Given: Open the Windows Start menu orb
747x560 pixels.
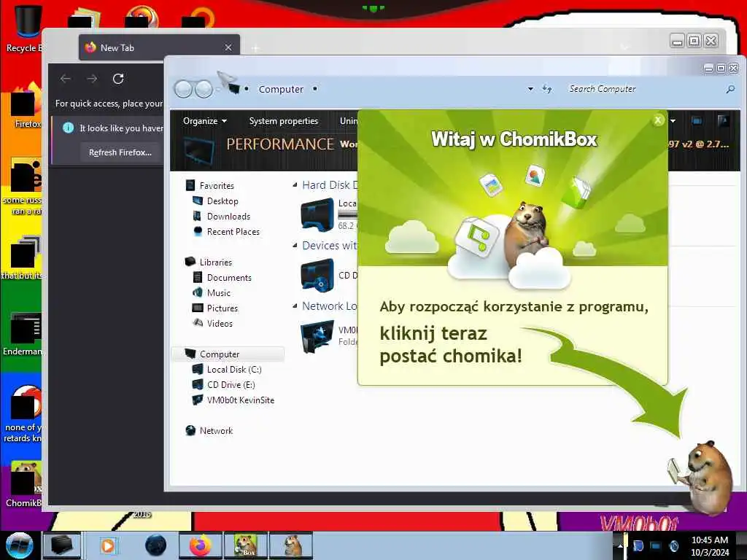Looking at the screenshot, I should click(20, 545).
